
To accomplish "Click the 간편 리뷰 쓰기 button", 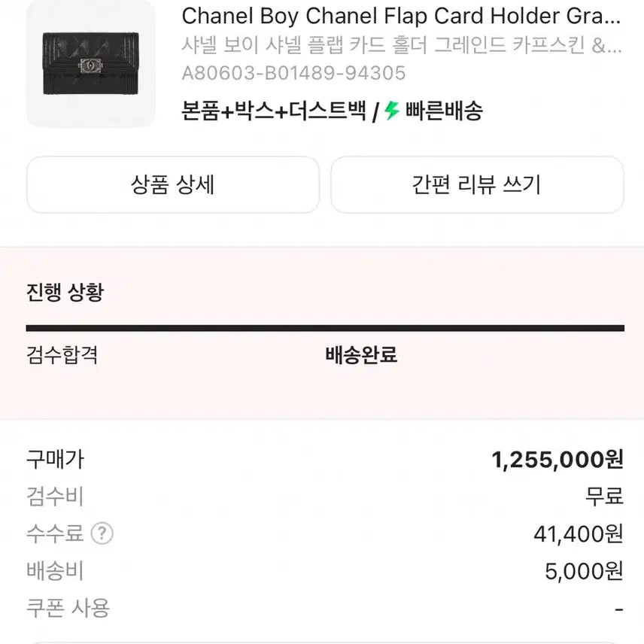I will pyautogui.click(x=477, y=184).
